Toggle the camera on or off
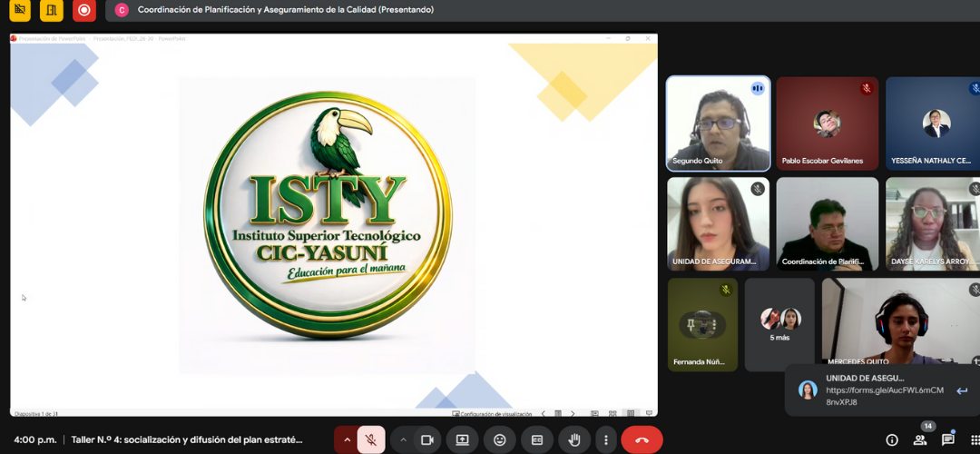 (426, 439)
